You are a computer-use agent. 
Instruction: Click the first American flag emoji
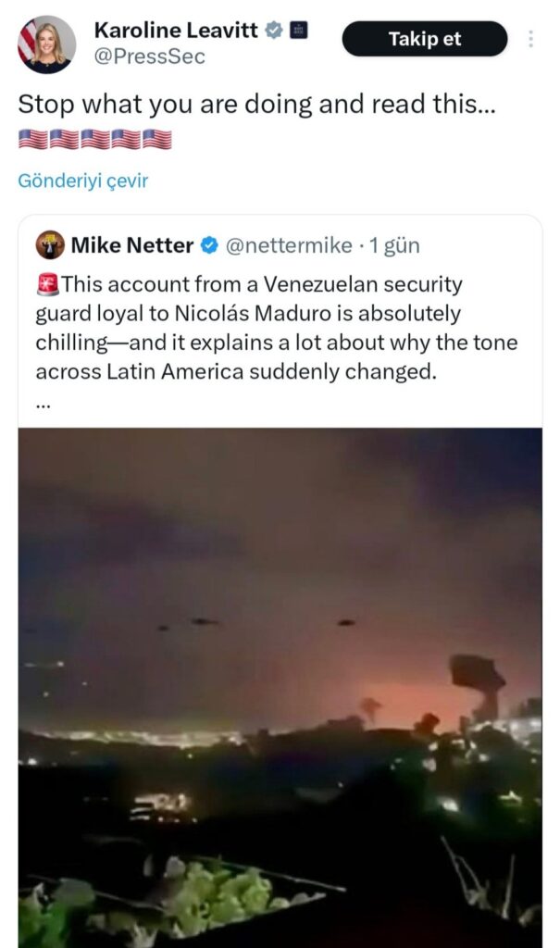[x=32, y=140]
